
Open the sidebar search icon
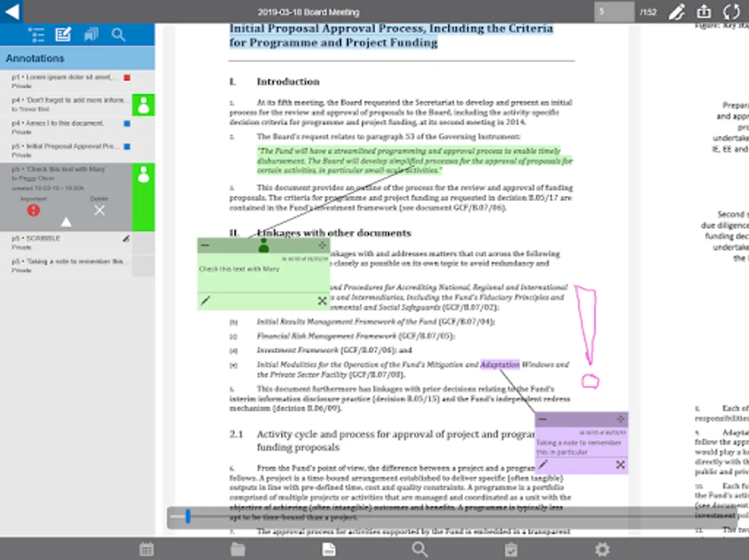[118, 35]
